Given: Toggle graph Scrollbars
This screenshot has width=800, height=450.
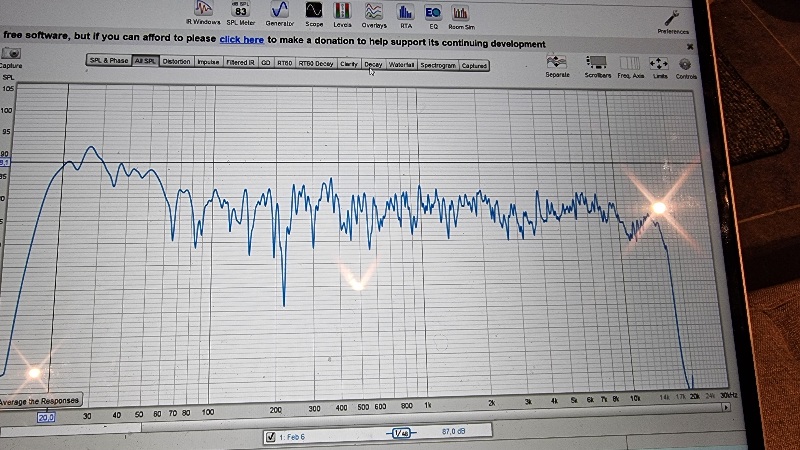Looking at the screenshot, I should click(x=598, y=65).
